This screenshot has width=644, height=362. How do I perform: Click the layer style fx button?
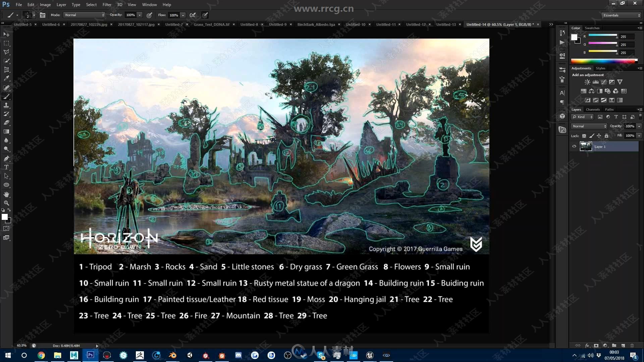[587, 346]
